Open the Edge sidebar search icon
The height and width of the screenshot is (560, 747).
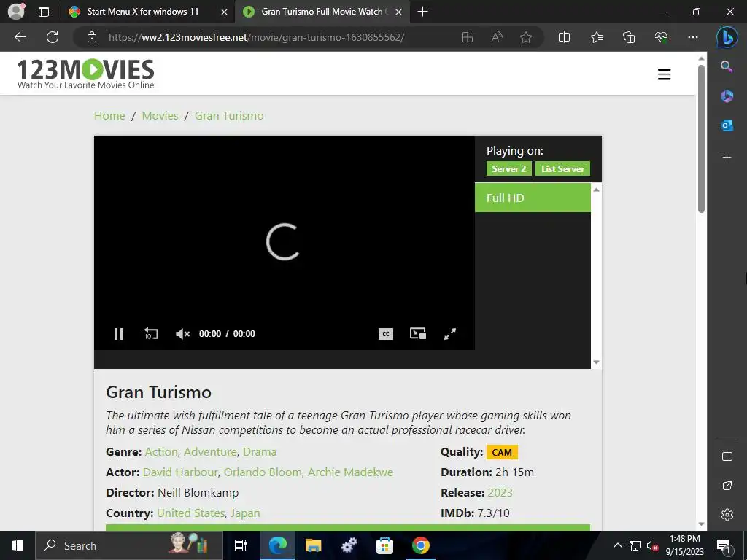(727, 66)
